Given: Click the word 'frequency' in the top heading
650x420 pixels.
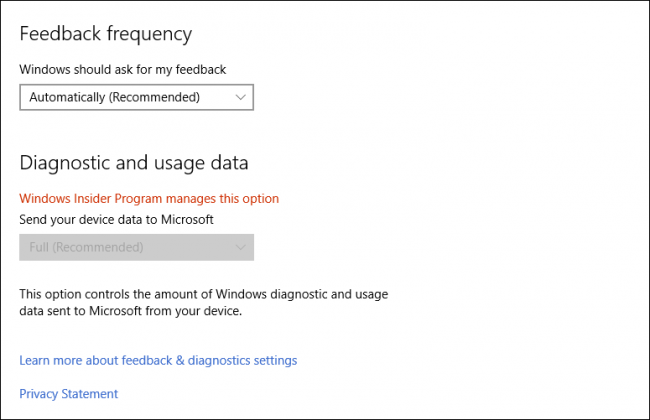Looking at the screenshot, I should point(151,34).
